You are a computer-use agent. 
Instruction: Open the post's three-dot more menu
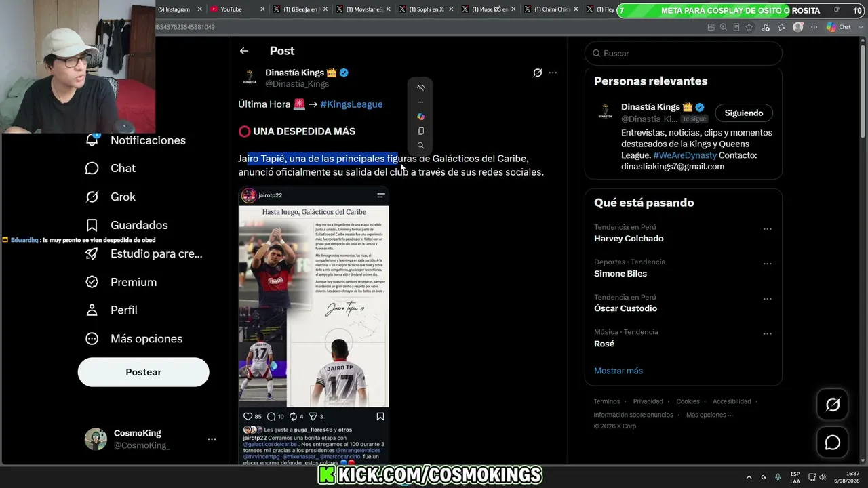[553, 73]
